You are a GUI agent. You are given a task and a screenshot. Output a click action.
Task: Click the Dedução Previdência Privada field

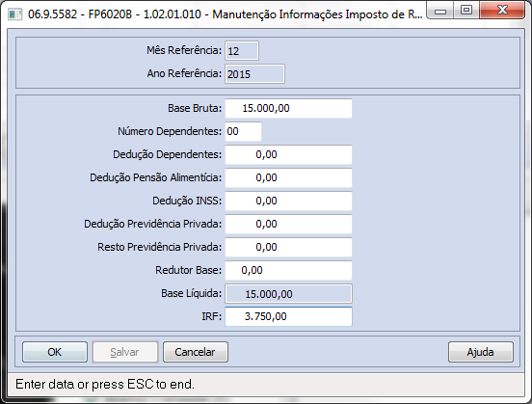tap(288, 224)
